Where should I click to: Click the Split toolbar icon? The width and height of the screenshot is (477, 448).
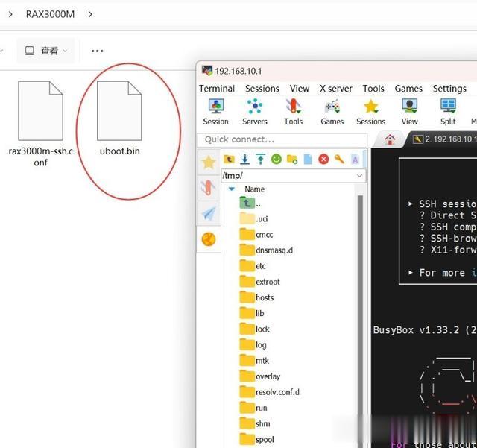[448, 112]
